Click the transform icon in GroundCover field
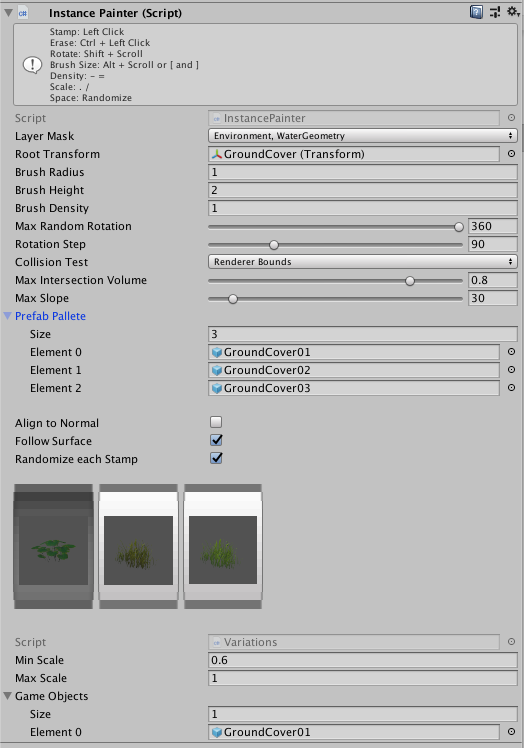524x748 pixels. [x=217, y=154]
